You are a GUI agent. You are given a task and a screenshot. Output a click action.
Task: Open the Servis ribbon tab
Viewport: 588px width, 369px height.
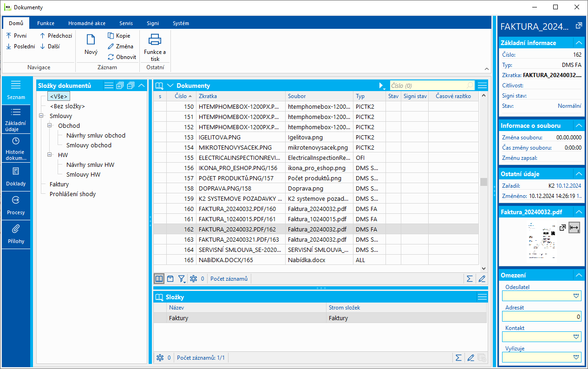126,23
